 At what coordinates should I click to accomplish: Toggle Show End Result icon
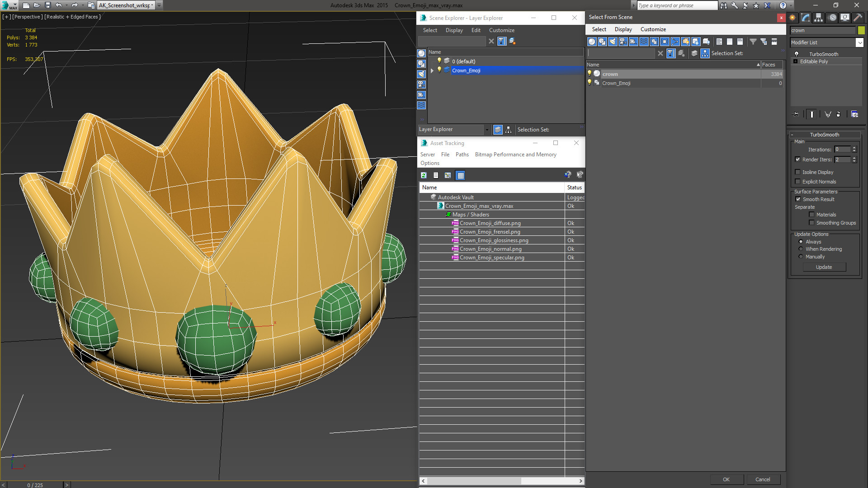[812, 114]
